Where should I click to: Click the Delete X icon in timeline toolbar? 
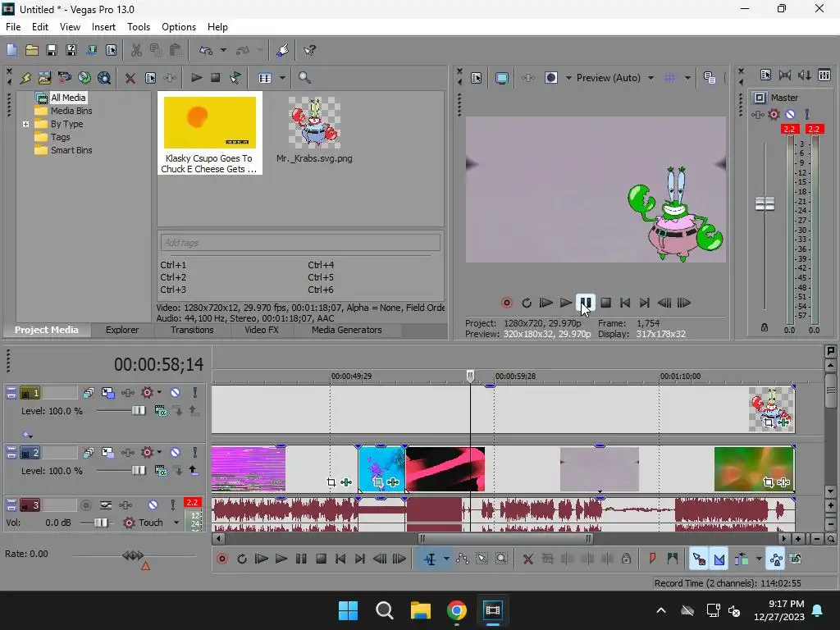pos(527,559)
